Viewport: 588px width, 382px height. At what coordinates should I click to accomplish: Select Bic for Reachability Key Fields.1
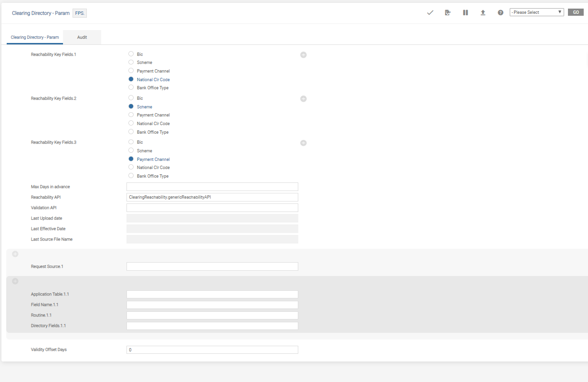pyautogui.click(x=131, y=54)
